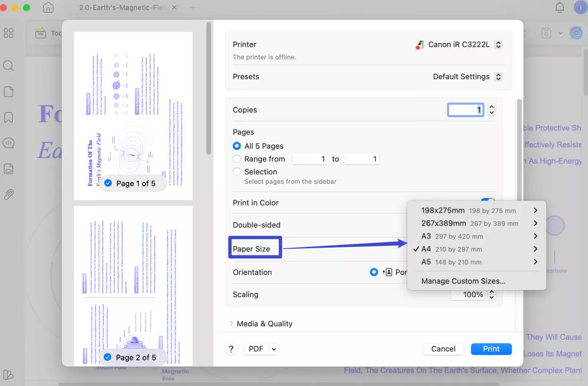The width and height of the screenshot is (588, 386).
Task: Choose 'Manage Custom Sizes...' in the menu
Action: pyautogui.click(x=462, y=281)
